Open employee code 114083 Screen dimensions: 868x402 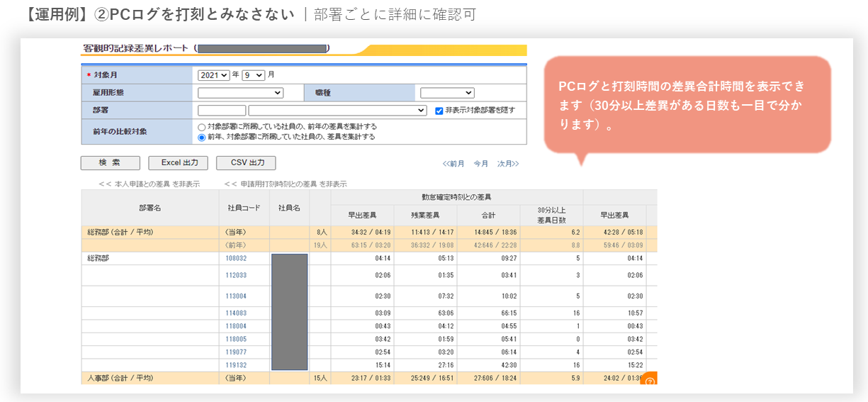(236, 313)
